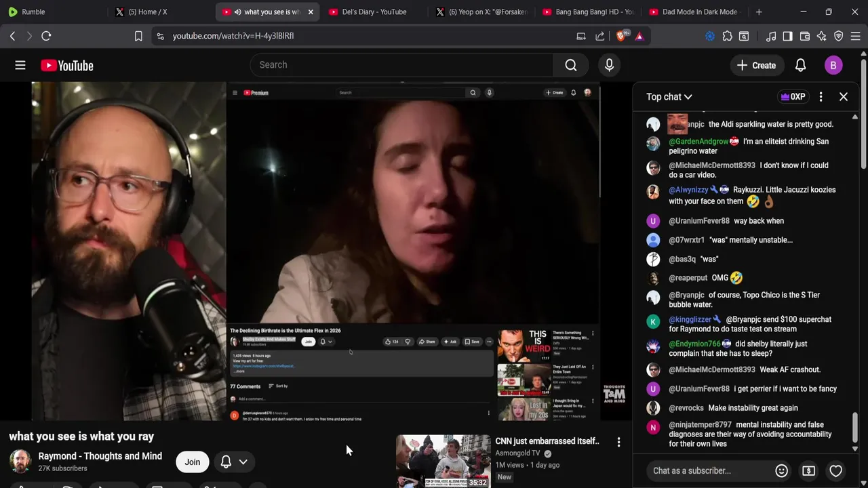Send a Super Chat with the dollar icon
The height and width of the screenshot is (488, 868).
(808, 470)
